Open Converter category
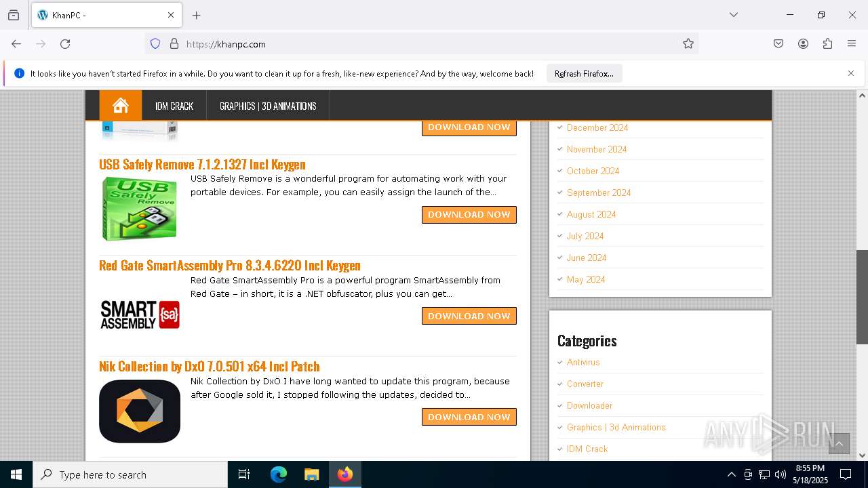868x488 pixels. 585,384
